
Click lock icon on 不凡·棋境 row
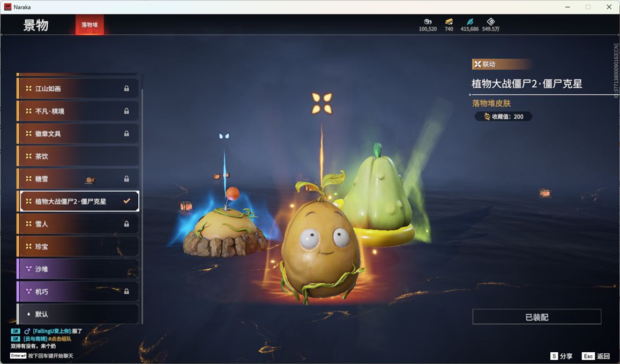tap(126, 111)
